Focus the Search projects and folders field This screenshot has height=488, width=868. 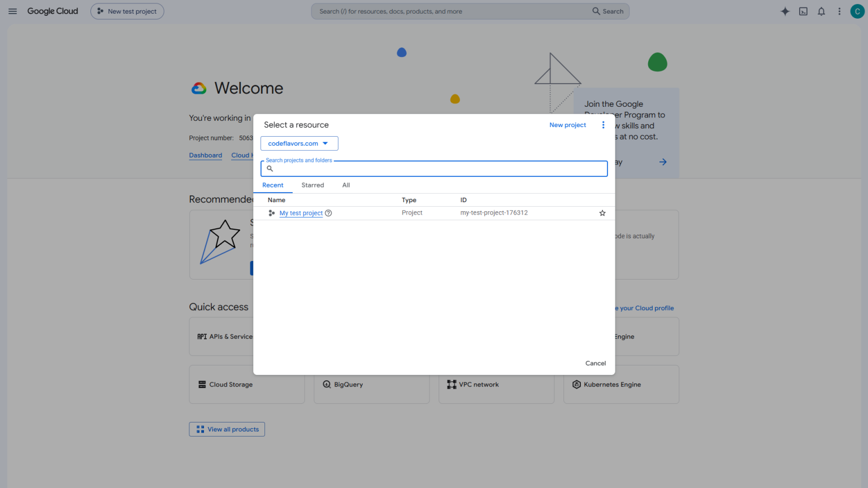(434, 168)
